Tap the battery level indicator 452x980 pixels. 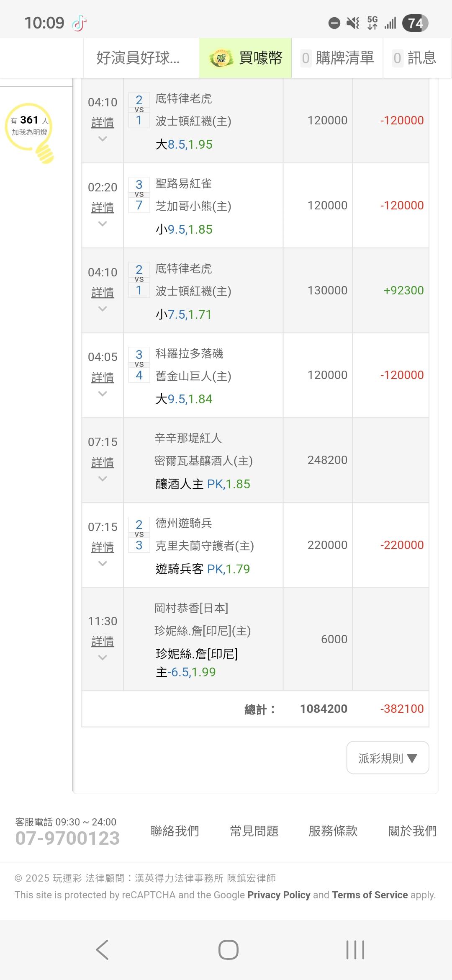point(415,23)
